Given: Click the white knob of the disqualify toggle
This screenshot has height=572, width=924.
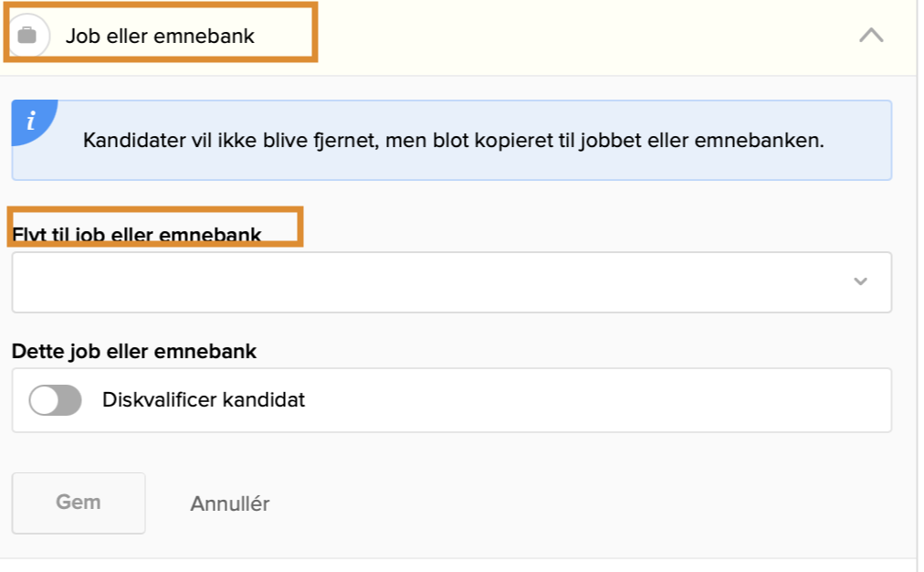Looking at the screenshot, I should (44, 400).
